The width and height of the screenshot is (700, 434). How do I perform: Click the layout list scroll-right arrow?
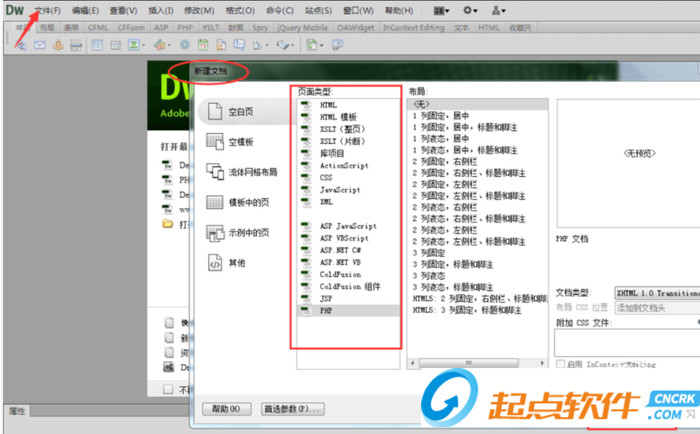pyautogui.click(x=542, y=363)
